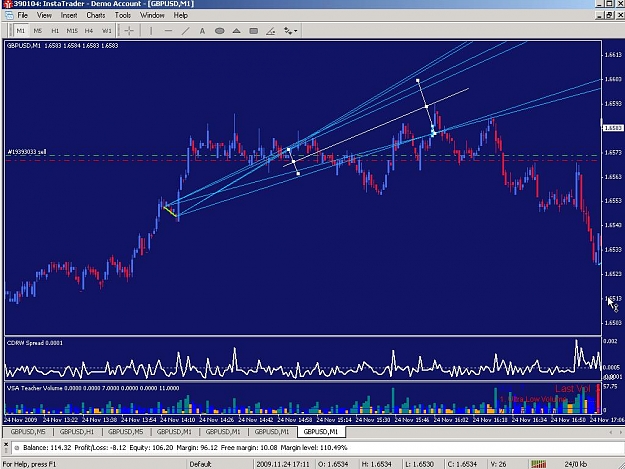Viewport: 625px width, 469px height.
Task: Open the Insert menu
Action: pyautogui.click(x=69, y=15)
